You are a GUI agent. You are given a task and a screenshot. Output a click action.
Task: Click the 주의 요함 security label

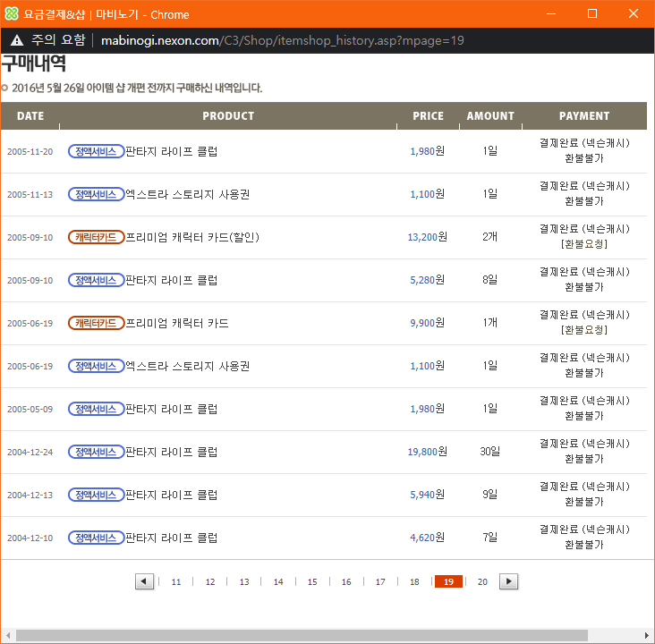click(x=58, y=40)
